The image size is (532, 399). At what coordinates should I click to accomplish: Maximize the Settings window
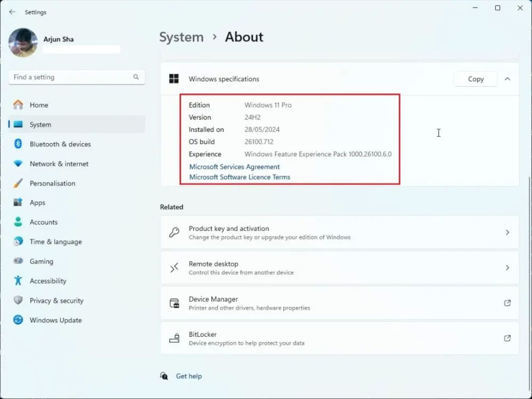point(498,8)
